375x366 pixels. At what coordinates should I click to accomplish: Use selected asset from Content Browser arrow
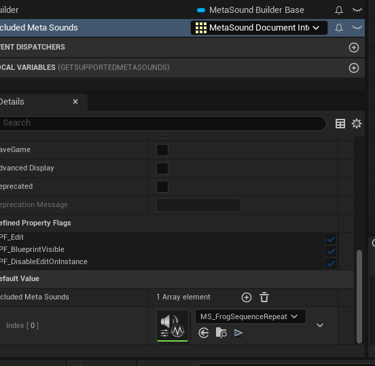pos(203,333)
